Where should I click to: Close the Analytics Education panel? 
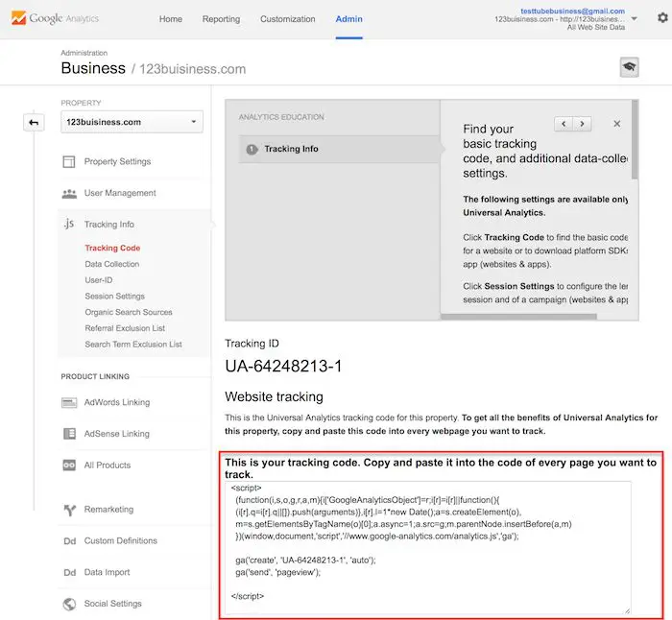(616, 124)
